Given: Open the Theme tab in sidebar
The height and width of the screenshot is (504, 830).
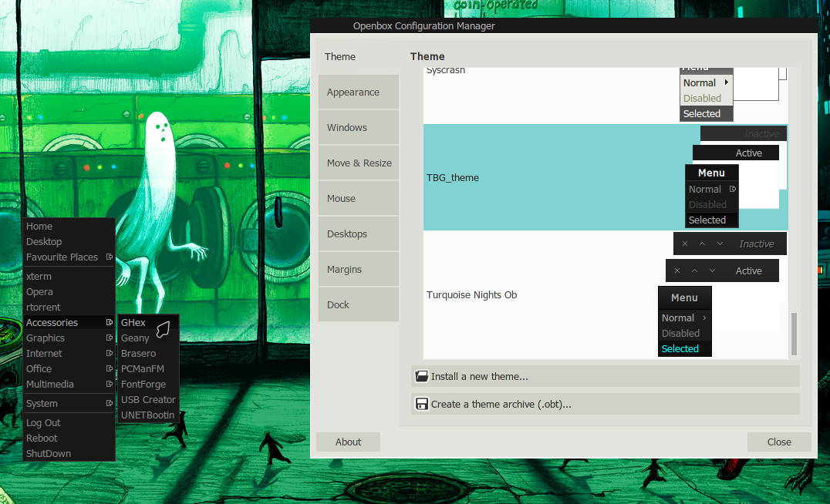Looking at the screenshot, I should [359, 56].
